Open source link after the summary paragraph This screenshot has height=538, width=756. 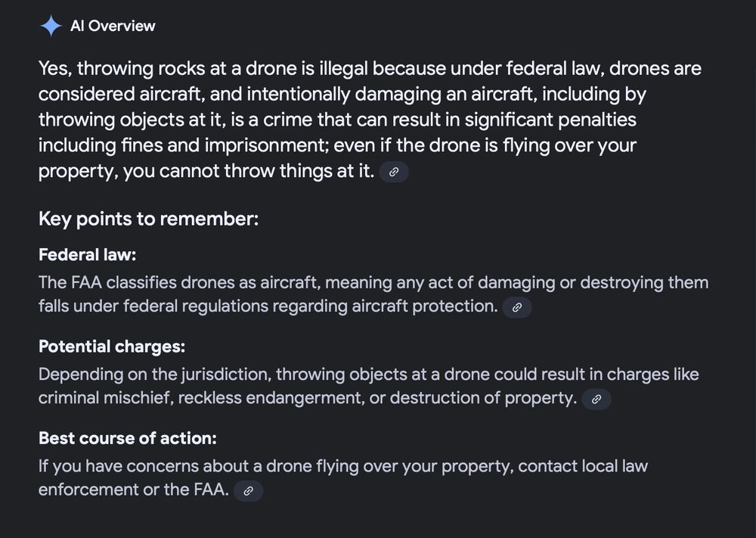[393, 172]
